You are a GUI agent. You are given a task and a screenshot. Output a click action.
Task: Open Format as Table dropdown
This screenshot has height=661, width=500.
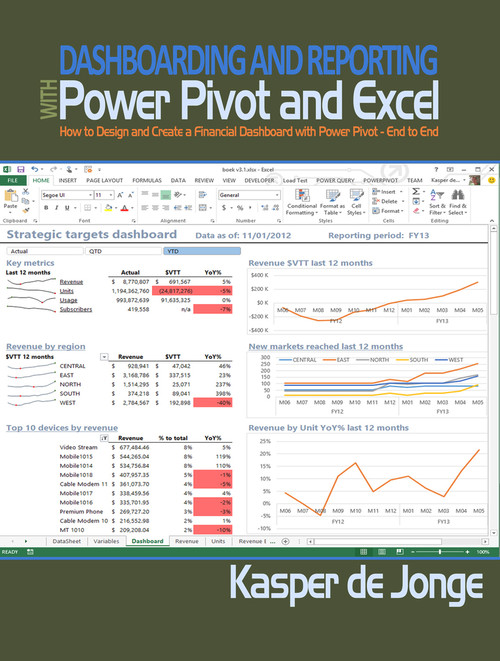point(333,202)
